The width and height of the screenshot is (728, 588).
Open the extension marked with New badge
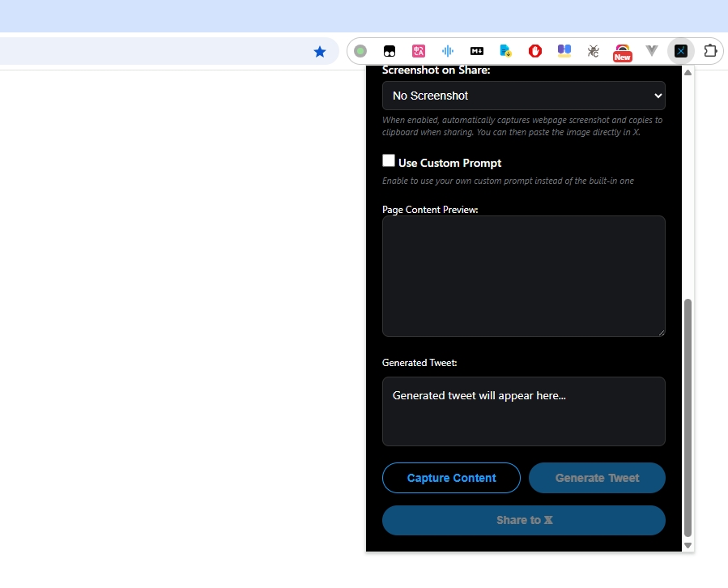coord(622,50)
